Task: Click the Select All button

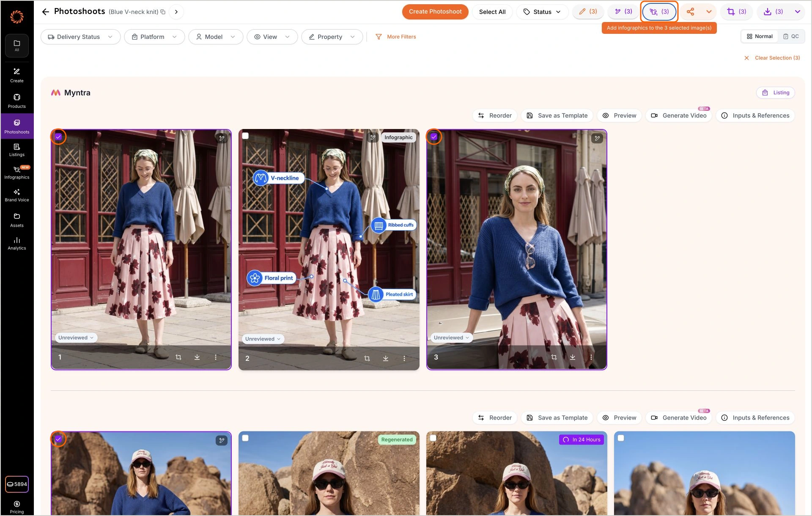Action: pyautogui.click(x=492, y=12)
